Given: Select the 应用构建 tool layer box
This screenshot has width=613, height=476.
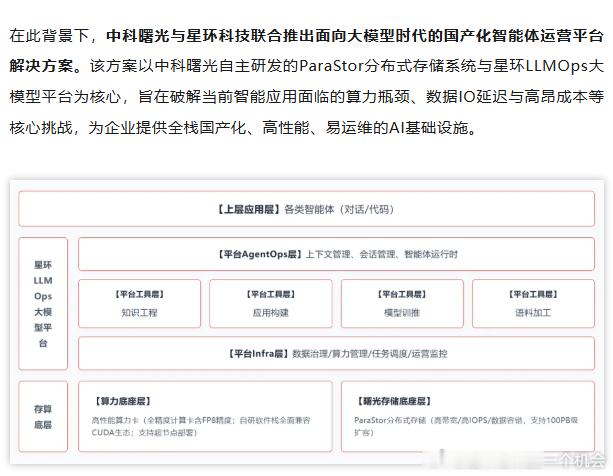Looking at the screenshot, I should 271,303.
